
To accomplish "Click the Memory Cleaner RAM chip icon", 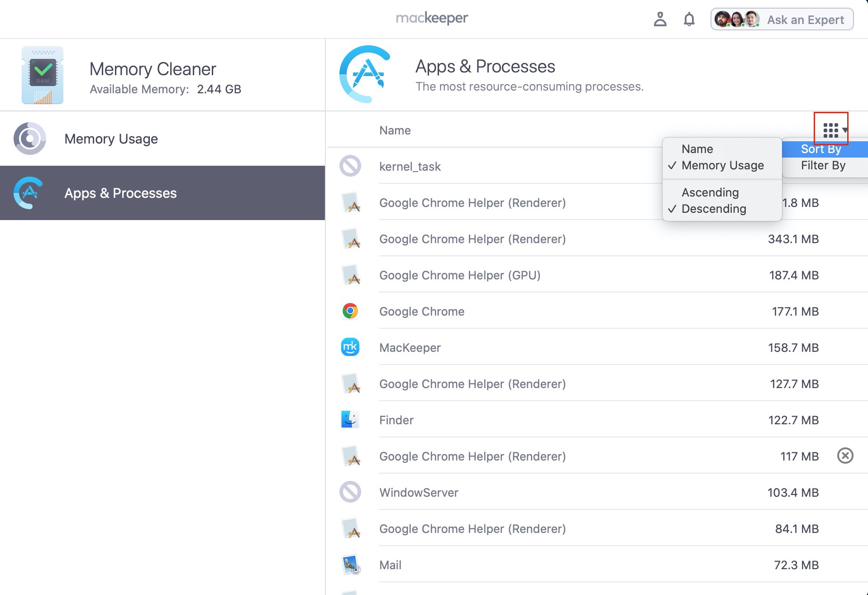I will pos(43,75).
